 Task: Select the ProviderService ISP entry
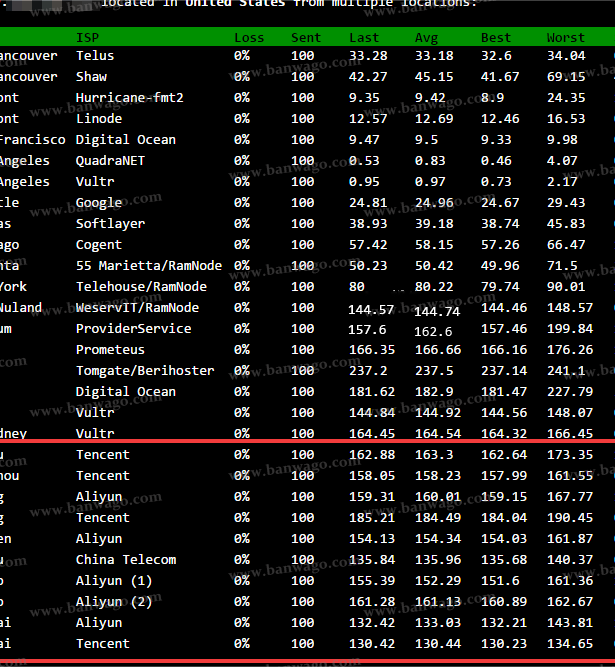134,329
